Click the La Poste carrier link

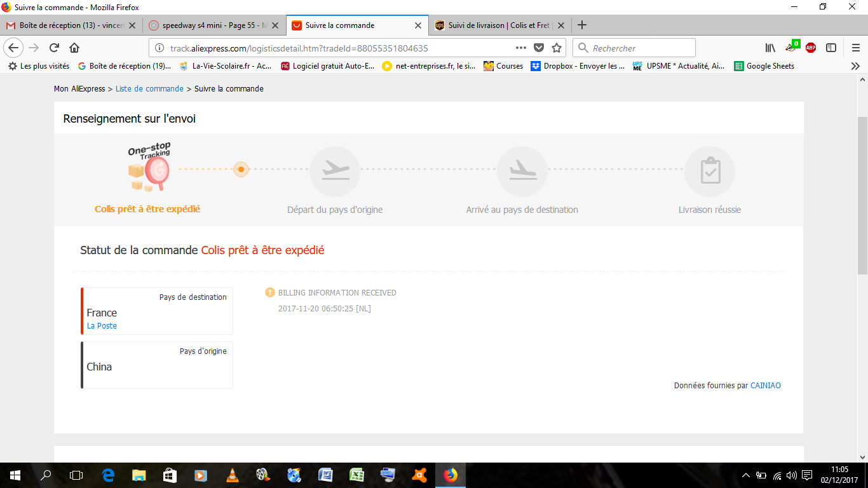pos(102,326)
